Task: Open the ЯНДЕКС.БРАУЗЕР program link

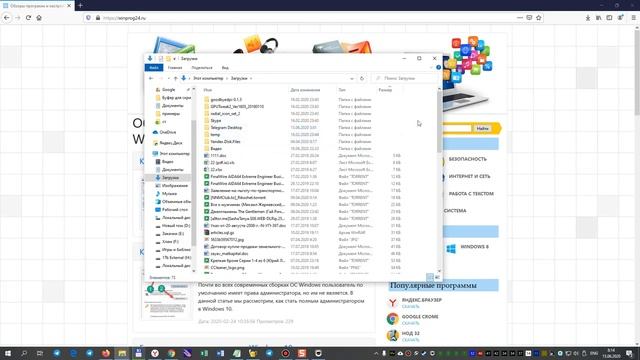Action: click(x=422, y=300)
